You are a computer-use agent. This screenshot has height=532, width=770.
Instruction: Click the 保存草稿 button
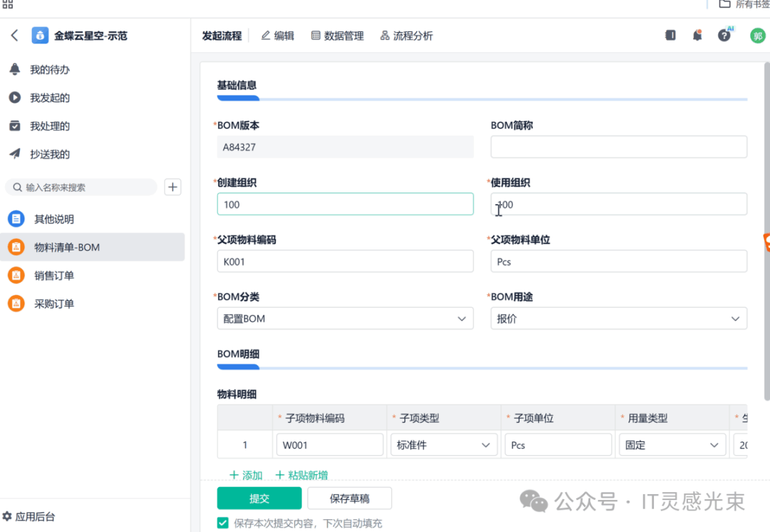pyautogui.click(x=349, y=498)
